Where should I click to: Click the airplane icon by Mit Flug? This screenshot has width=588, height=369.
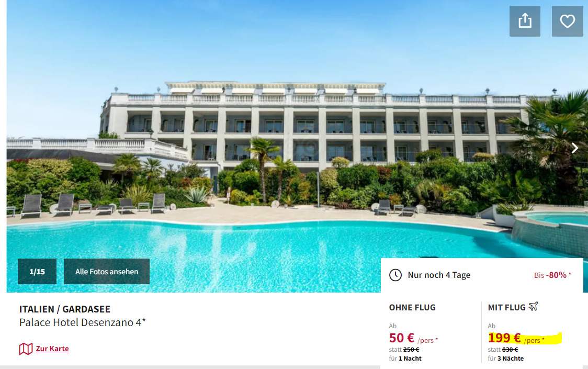pyautogui.click(x=533, y=307)
